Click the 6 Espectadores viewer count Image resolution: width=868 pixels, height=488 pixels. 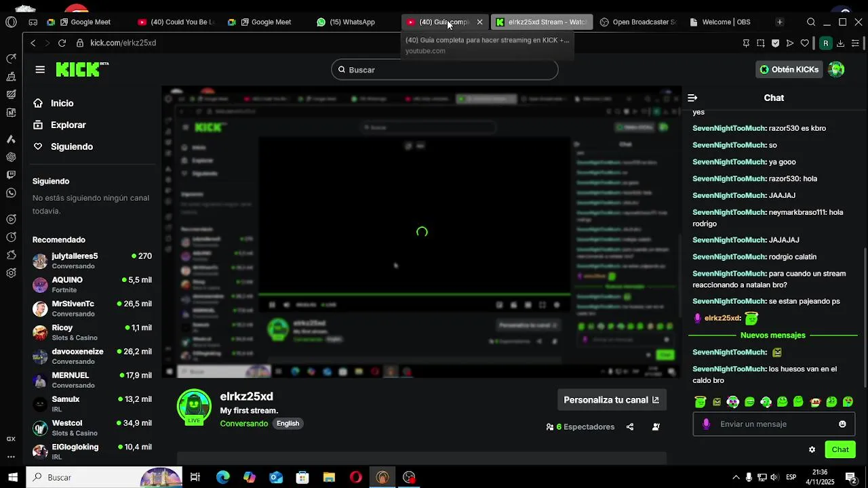[580, 427]
